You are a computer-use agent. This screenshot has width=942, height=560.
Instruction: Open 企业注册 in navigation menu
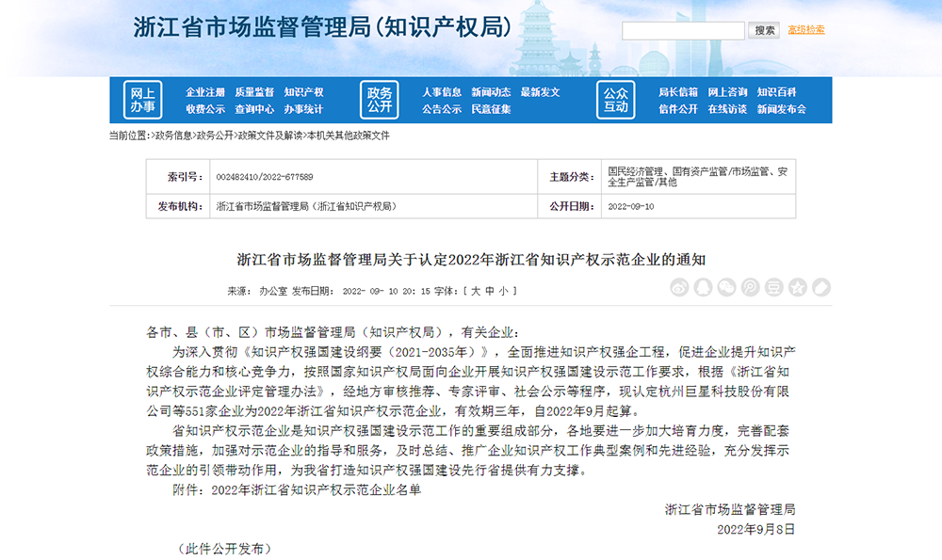(205, 92)
